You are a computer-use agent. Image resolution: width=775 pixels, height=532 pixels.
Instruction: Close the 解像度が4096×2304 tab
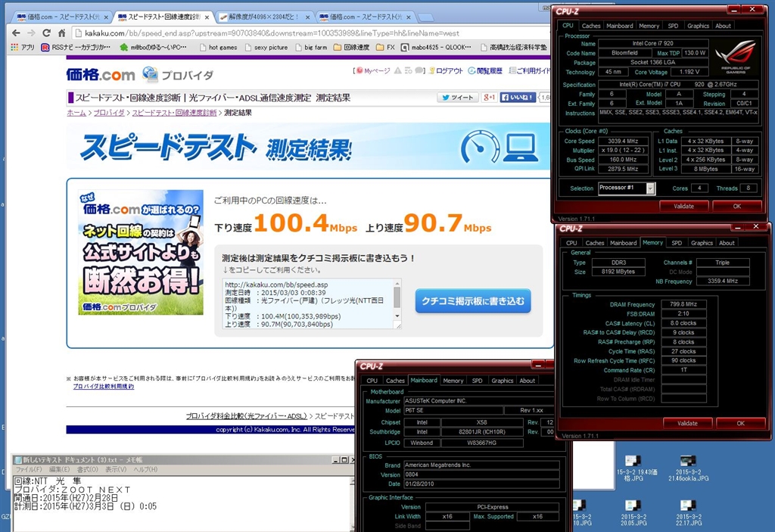click(x=307, y=17)
